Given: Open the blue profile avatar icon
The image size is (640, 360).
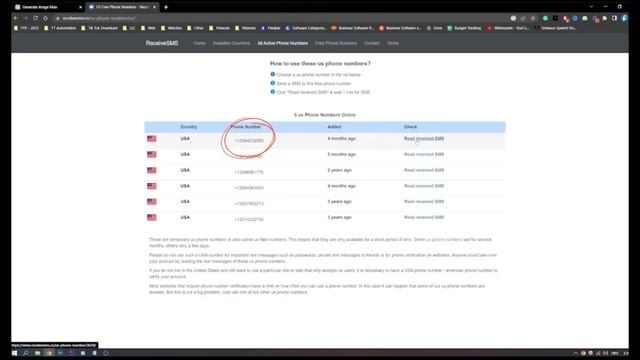Looking at the screenshot, I should (624, 18).
